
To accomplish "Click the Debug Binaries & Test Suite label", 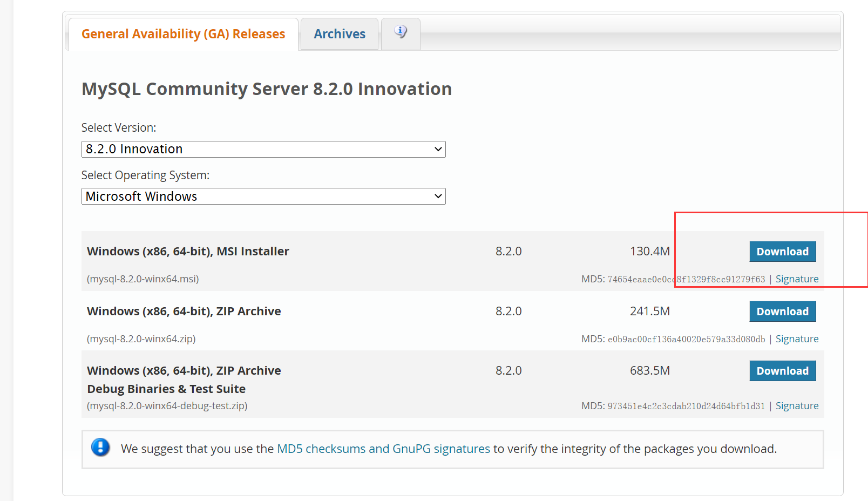I will point(166,389).
